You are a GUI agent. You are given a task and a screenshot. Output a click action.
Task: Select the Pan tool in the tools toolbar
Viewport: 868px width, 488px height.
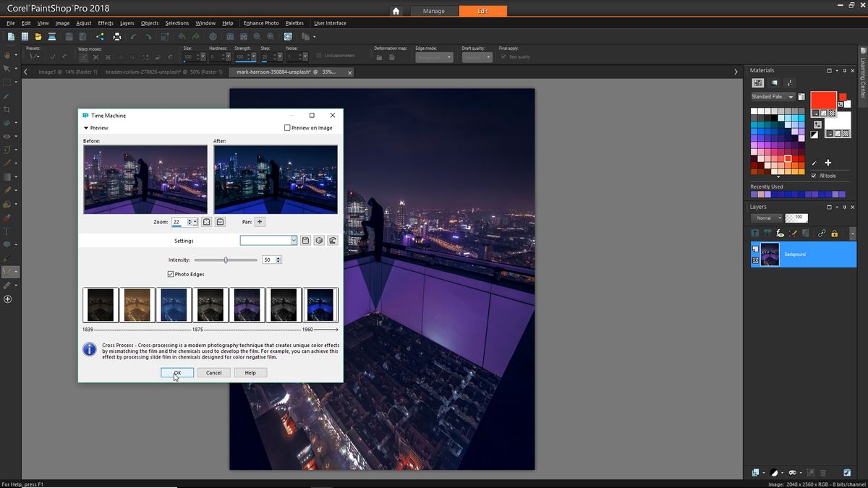click(x=7, y=54)
